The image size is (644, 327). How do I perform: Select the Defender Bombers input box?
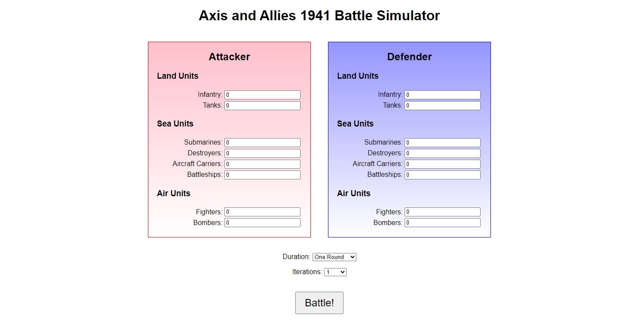pyautogui.click(x=442, y=222)
